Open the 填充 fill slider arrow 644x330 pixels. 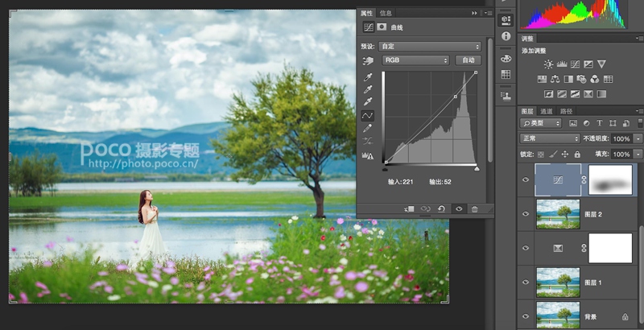tap(638, 155)
